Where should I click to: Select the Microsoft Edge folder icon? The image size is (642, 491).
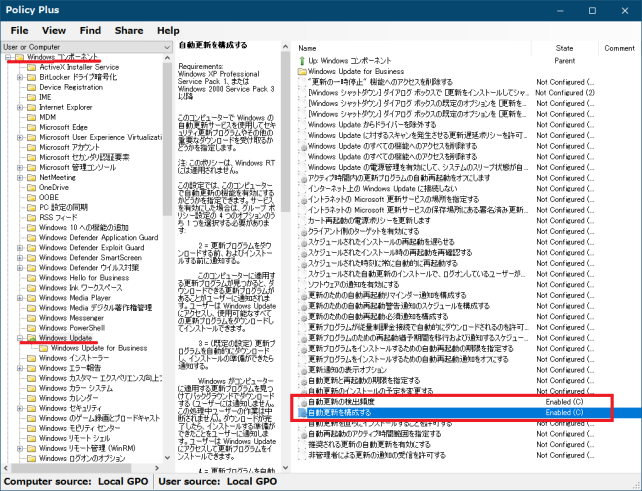32,127
